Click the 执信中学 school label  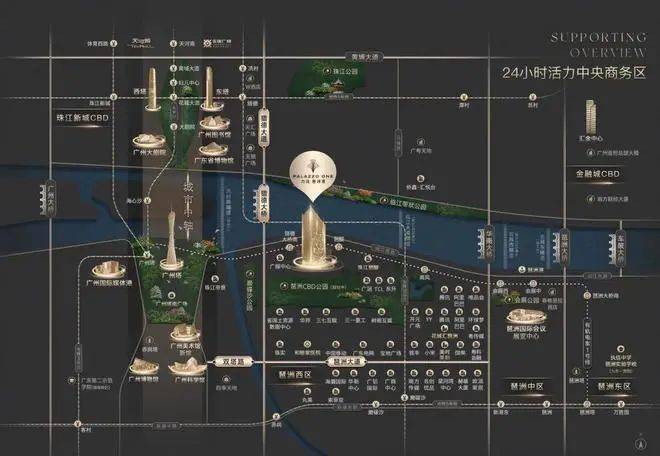tap(621, 357)
